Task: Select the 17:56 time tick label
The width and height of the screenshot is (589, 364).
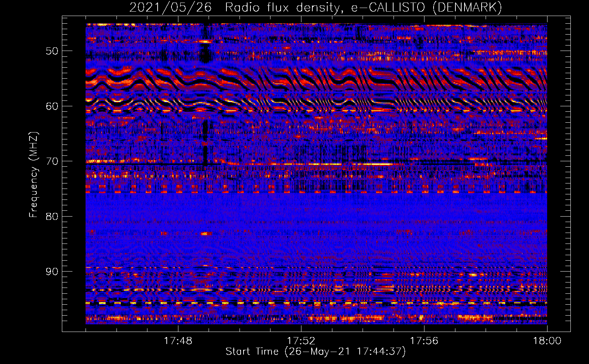Action: (424, 341)
